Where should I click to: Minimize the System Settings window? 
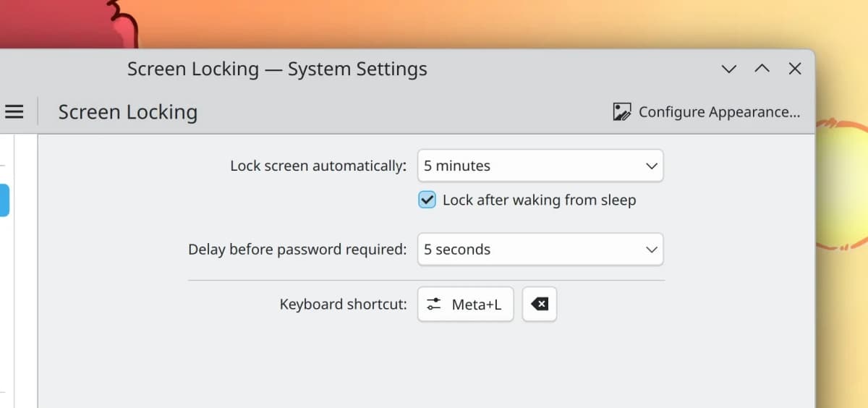[x=729, y=69]
